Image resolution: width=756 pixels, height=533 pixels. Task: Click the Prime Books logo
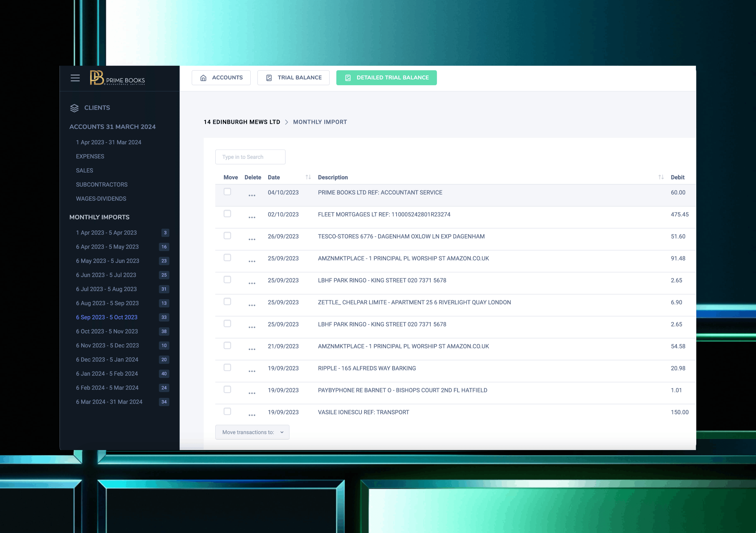(117, 78)
